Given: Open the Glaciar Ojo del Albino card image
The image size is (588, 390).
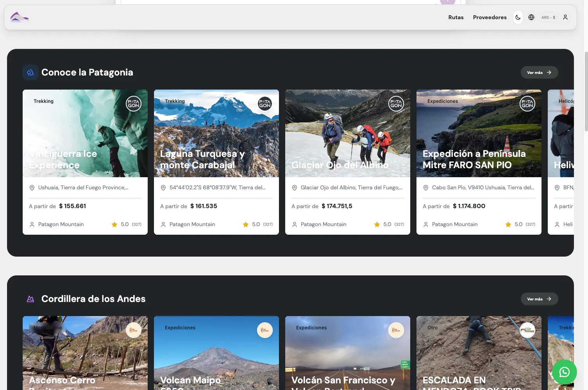Looking at the screenshot, I should point(348,133).
